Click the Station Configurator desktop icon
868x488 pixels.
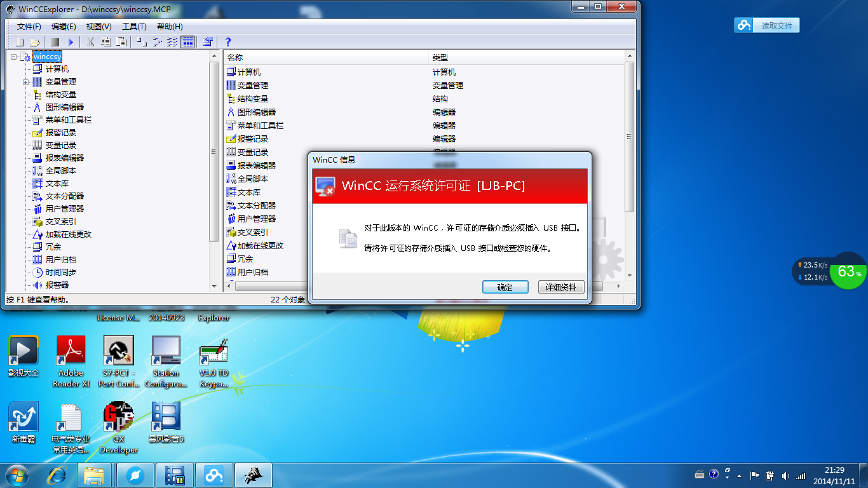[166, 361]
